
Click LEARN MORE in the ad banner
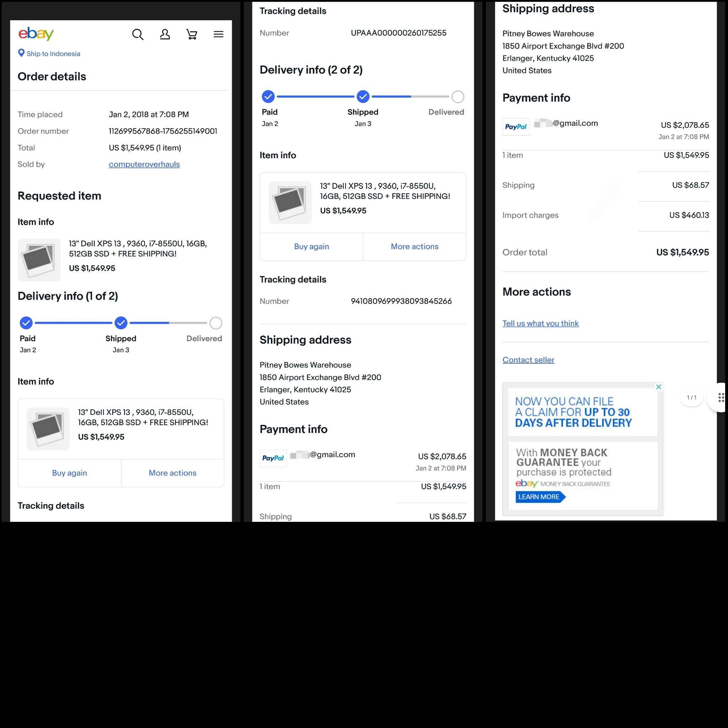pos(539,497)
